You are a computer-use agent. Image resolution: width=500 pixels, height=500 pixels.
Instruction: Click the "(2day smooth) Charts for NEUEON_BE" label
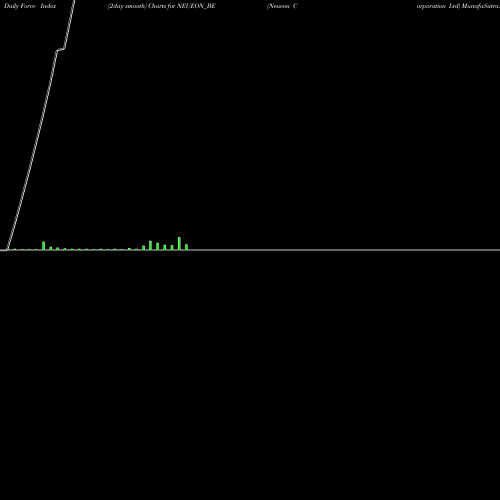pyautogui.click(x=162, y=6)
